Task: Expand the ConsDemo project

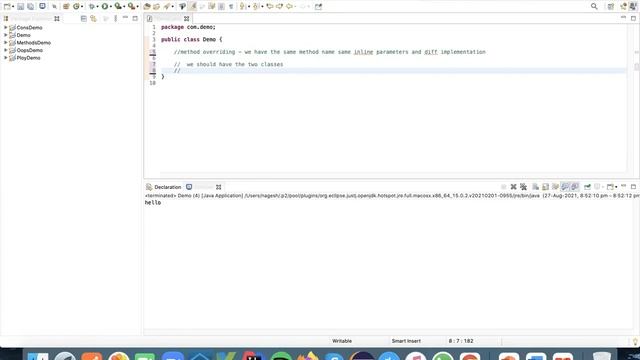Action: 5,27
